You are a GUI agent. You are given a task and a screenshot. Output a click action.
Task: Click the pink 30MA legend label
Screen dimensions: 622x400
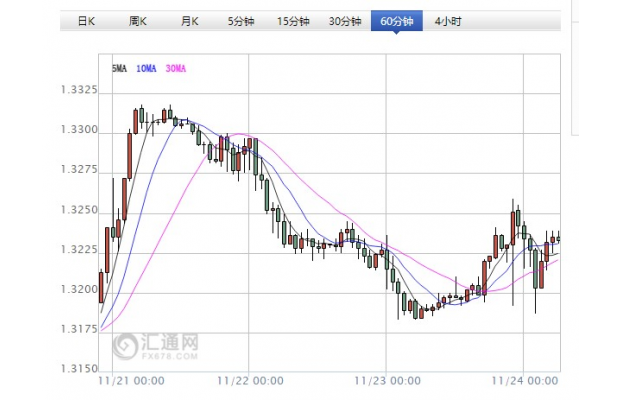tap(176, 69)
